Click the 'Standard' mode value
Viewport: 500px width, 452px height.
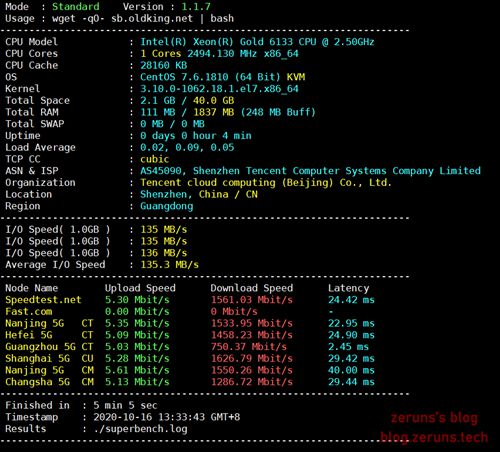(76, 7)
